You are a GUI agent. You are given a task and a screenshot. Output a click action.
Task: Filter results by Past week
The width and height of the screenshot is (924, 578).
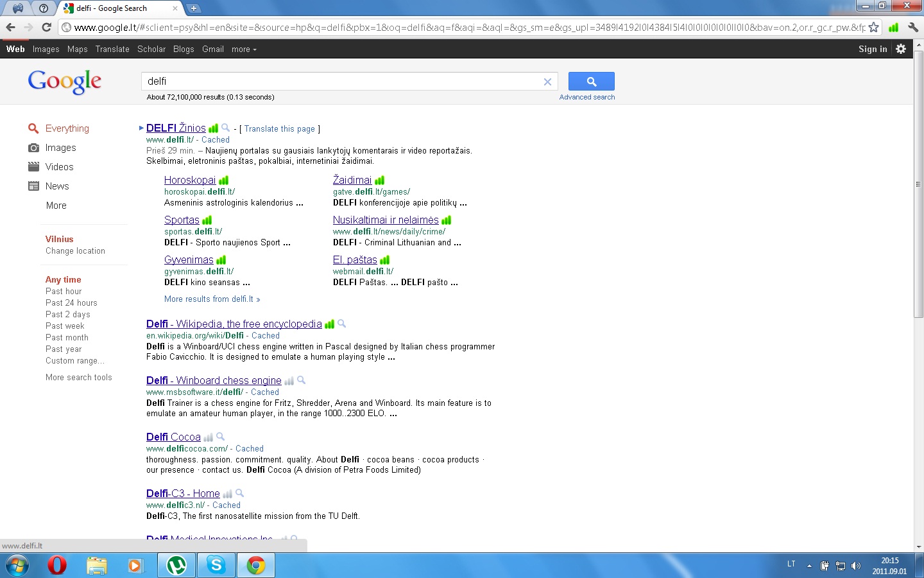pyautogui.click(x=65, y=326)
